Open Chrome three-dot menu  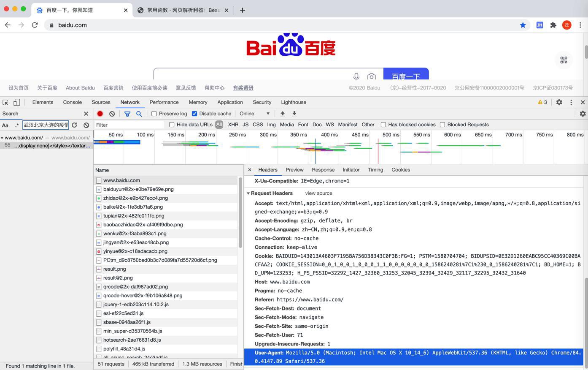pos(580,25)
